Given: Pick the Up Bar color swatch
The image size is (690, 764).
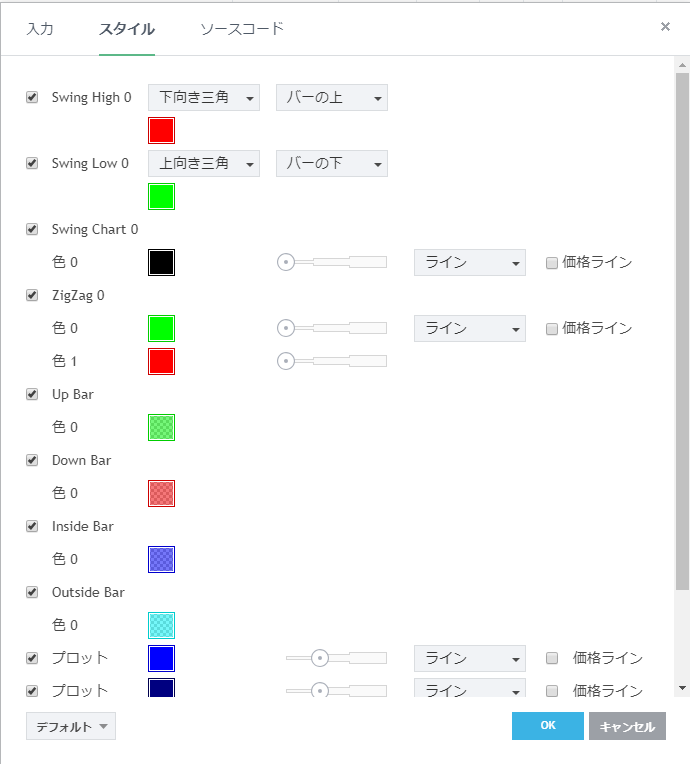Looking at the screenshot, I should pyautogui.click(x=161, y=428).
